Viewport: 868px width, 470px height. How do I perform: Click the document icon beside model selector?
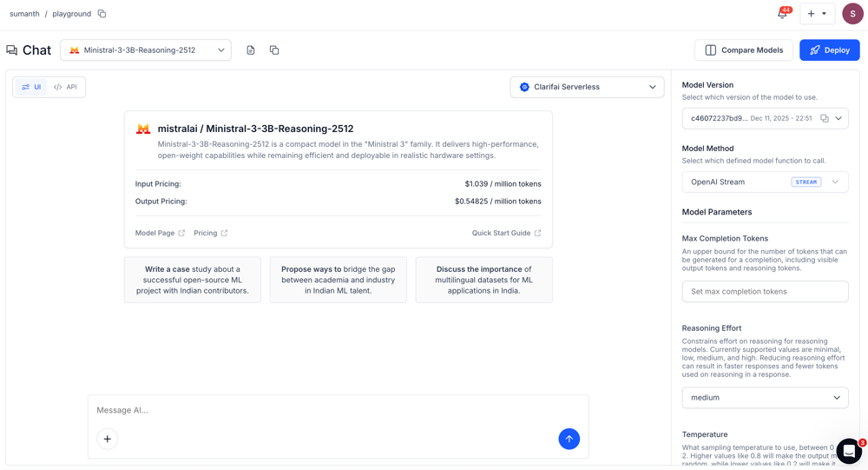point(251,50)
